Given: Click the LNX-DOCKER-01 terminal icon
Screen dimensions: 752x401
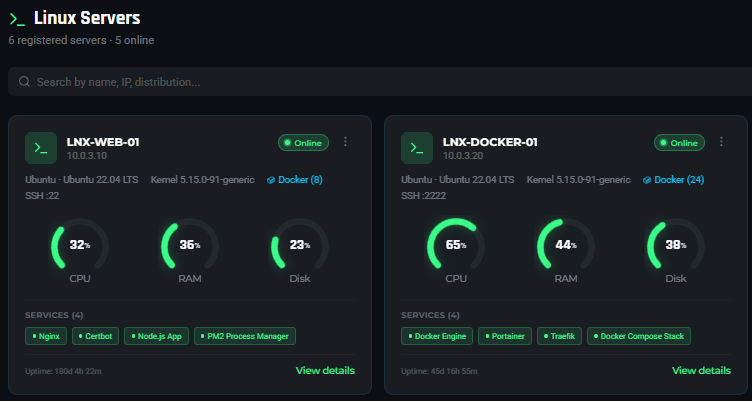Looking at the screenshot, I should click(416, 148).
